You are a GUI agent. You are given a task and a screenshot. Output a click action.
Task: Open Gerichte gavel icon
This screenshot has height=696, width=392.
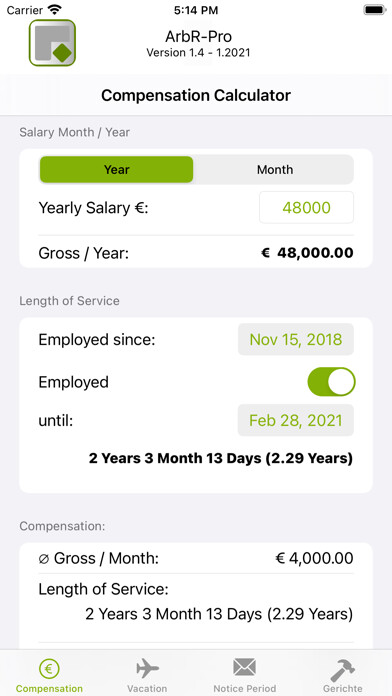click(x=343, y=669)
